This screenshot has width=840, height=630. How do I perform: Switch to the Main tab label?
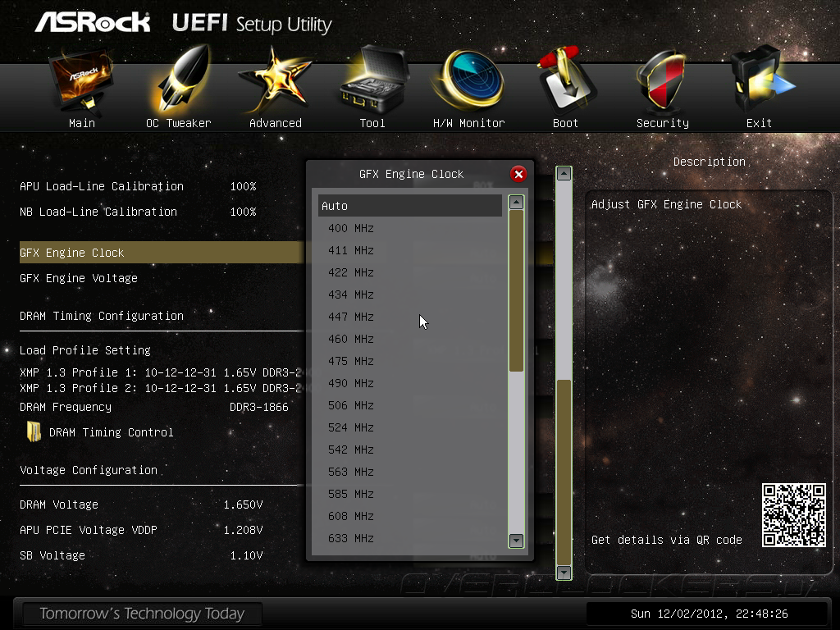click(82, 123)
